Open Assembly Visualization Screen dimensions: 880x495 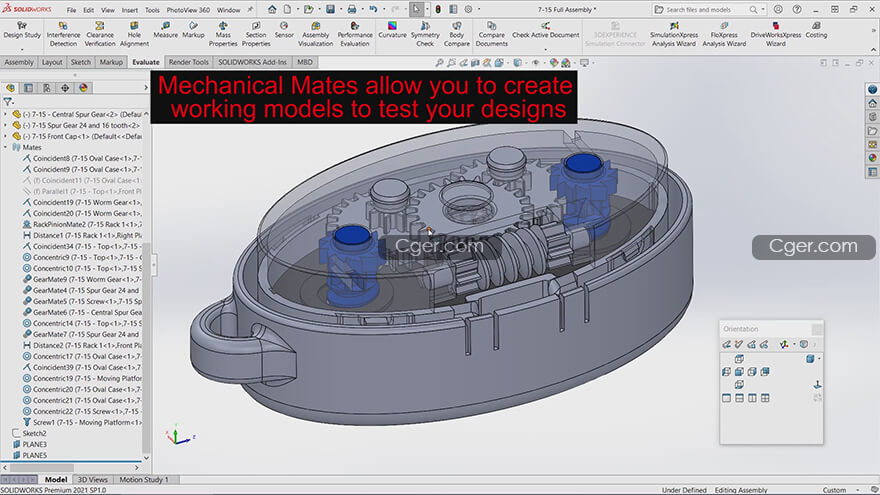[315, 34]
